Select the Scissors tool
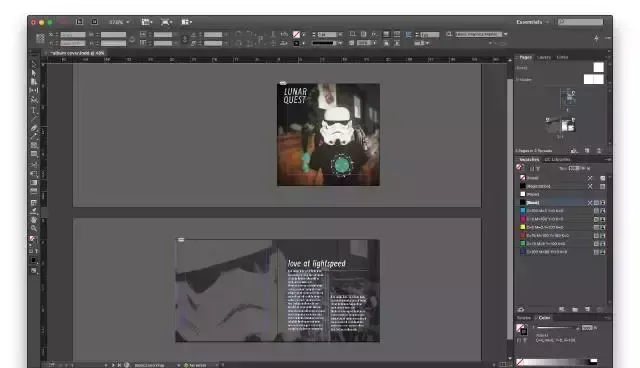 click(x=34, y=164)
